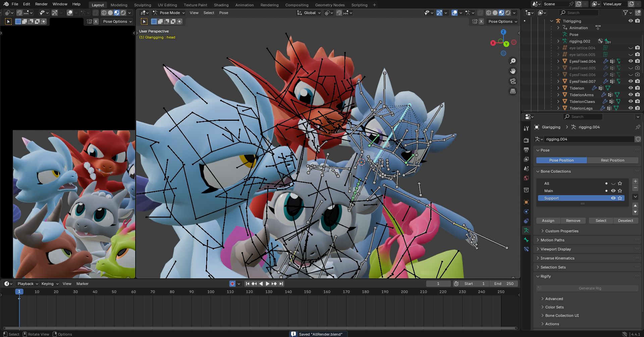Open the Bone properties tab
The height and width of the screenshot is (337, 644).
(526, 240)
